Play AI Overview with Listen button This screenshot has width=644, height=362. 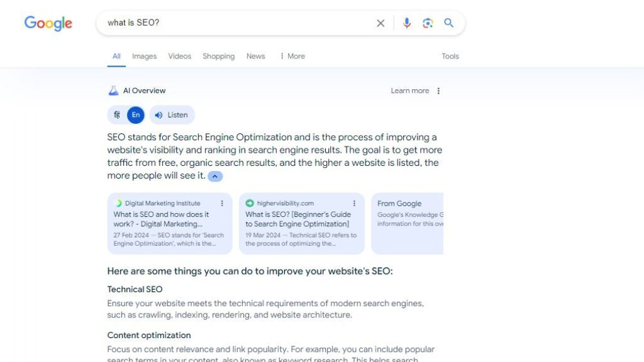point(172,115)
